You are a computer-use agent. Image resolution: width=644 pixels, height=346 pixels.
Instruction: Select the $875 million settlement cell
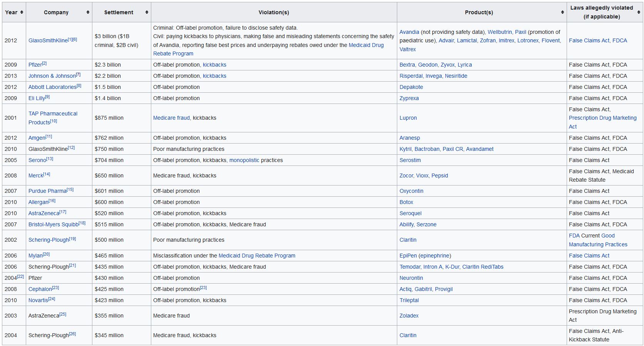121,118
